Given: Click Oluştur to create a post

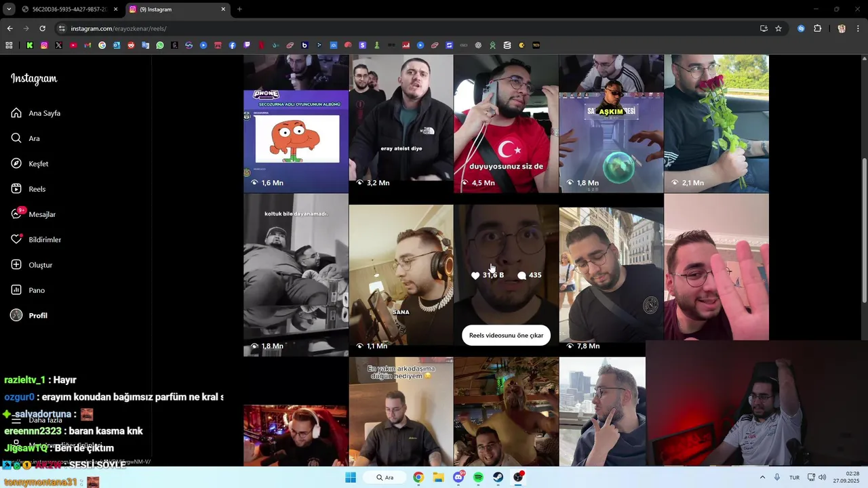Looking at the screenshot, I should pos(32,265).
